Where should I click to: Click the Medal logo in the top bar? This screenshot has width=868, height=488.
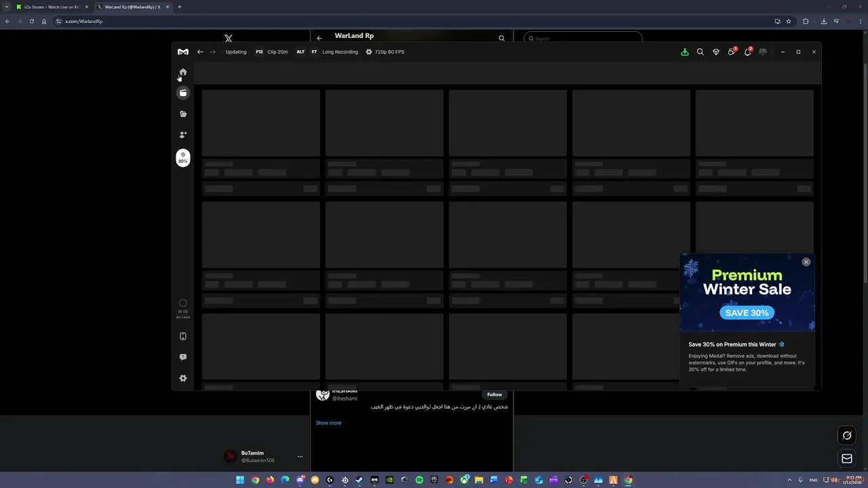click(183, 52)
